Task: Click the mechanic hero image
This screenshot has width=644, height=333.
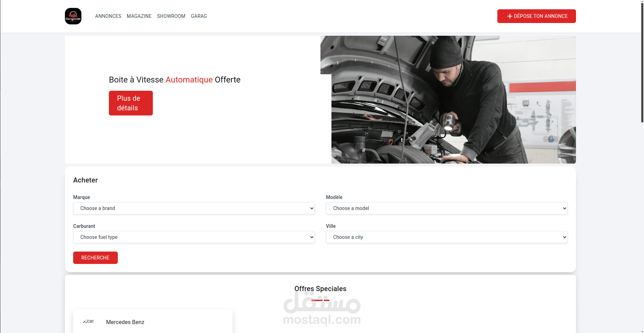Action: pyautogui.click(x=448, y=100)
